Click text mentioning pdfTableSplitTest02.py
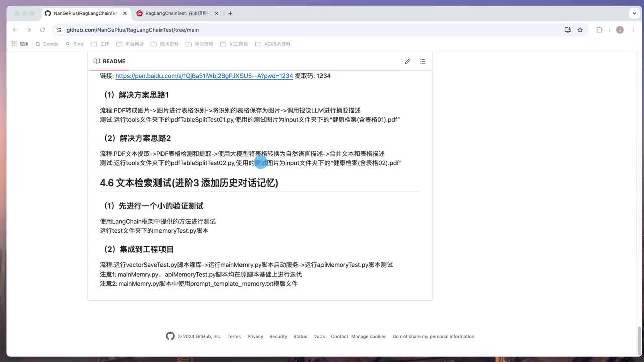The width and height of the screenshot is (644, 362). (x=251, y=163)
